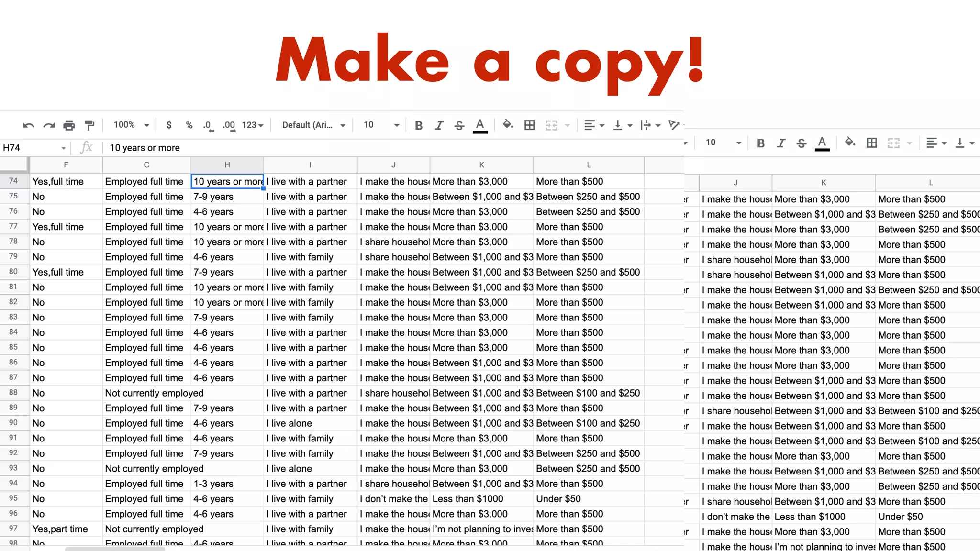Select column K header in right sheet

point(824,183)
